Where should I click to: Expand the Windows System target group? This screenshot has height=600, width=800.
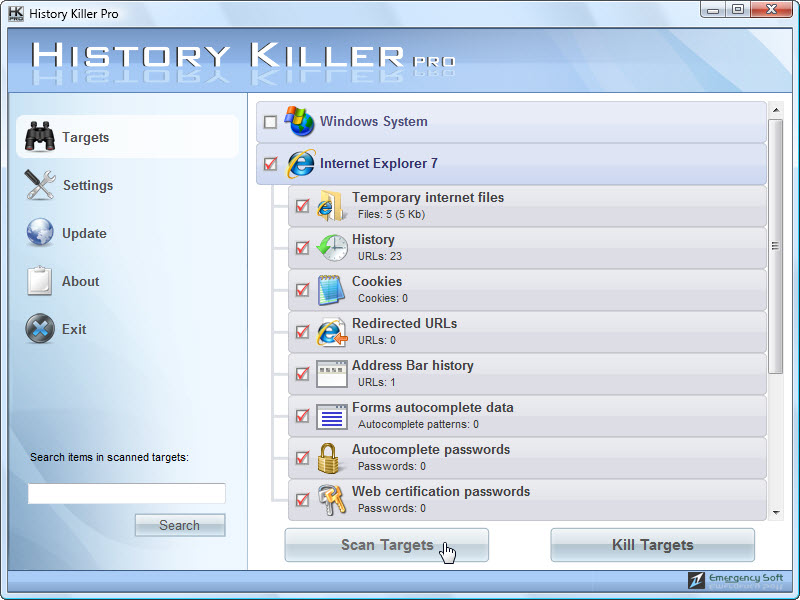tap(373, 122)
